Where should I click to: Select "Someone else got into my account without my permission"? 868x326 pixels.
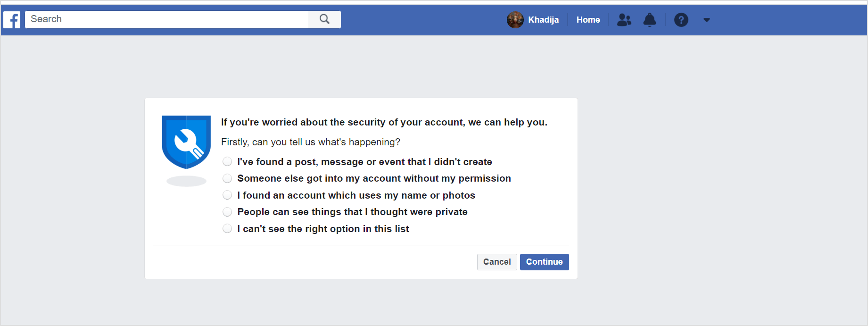[x=227, y=178]
